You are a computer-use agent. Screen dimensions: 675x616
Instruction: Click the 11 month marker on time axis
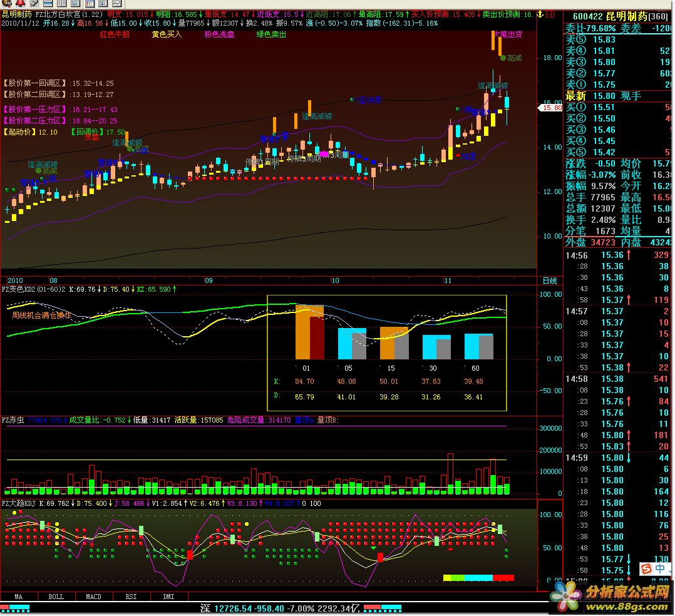click(x=448, y=280)
